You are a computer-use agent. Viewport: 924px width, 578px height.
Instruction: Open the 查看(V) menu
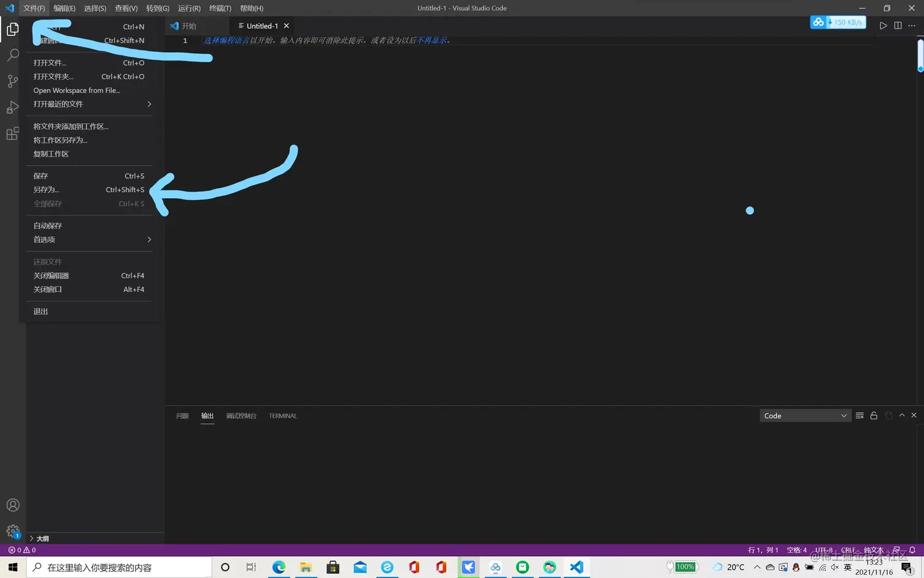pos(126,8)
